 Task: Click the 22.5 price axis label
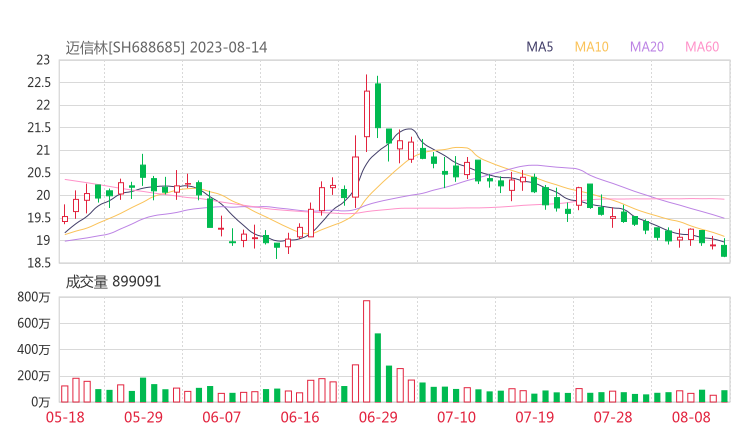point(39,83)
